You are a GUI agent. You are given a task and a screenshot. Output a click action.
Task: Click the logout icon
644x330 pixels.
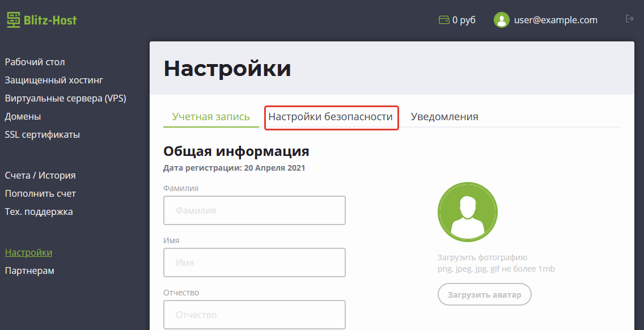[629, 19]
